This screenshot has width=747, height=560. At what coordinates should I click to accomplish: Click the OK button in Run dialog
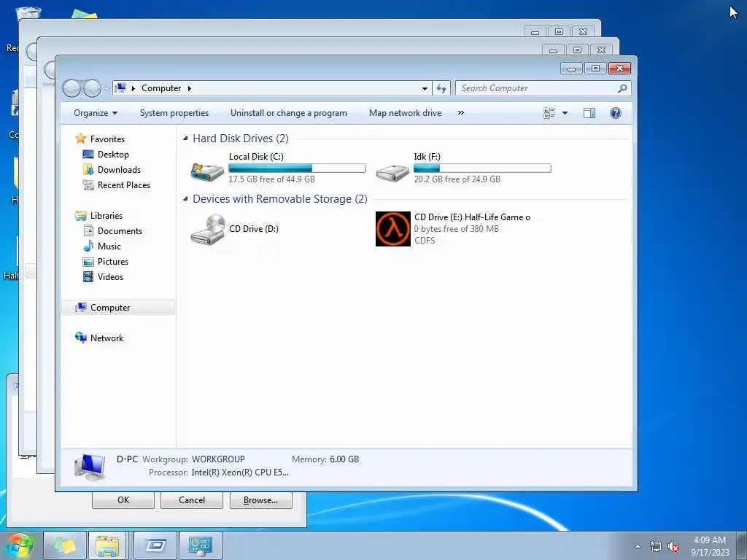(x=123, y=500)
